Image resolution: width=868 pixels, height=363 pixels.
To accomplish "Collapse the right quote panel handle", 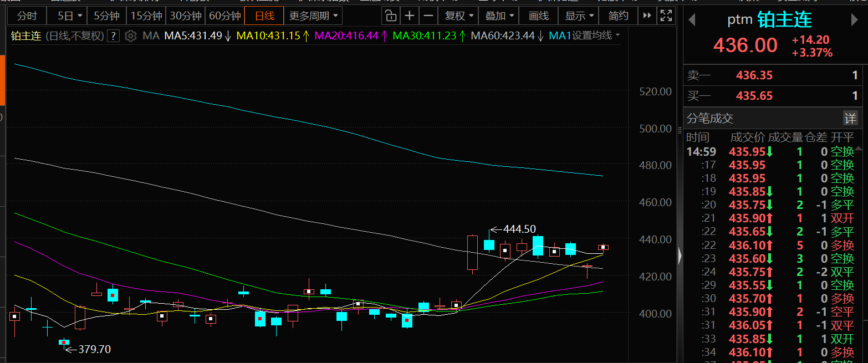I will coord(680,255).
